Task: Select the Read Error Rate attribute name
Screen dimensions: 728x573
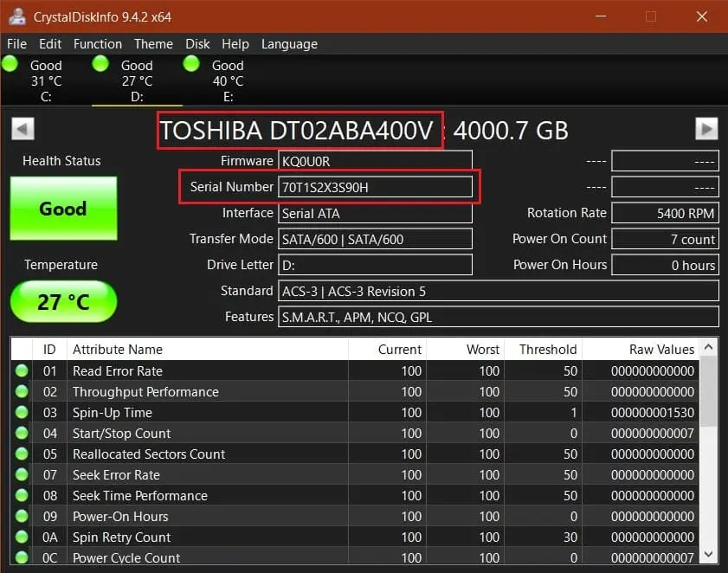Action: 118,371
